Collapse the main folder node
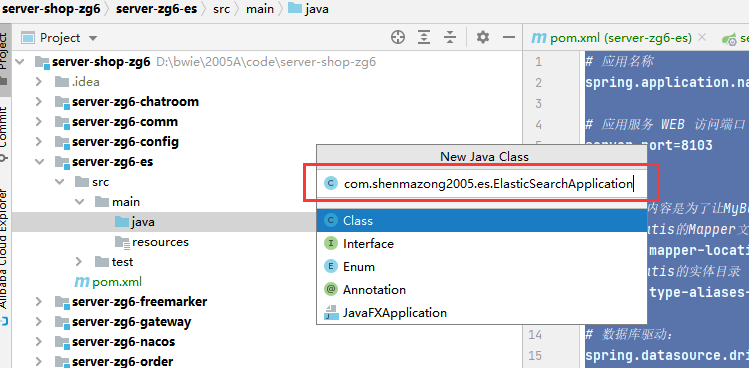The height and width of the screenshot is (368, 749). point(79,202)
